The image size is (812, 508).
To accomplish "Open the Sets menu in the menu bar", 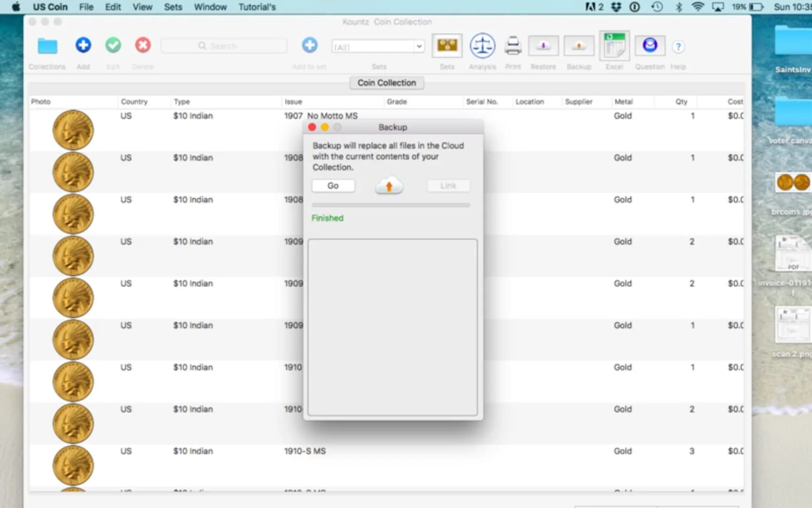I will coord(173,7).
